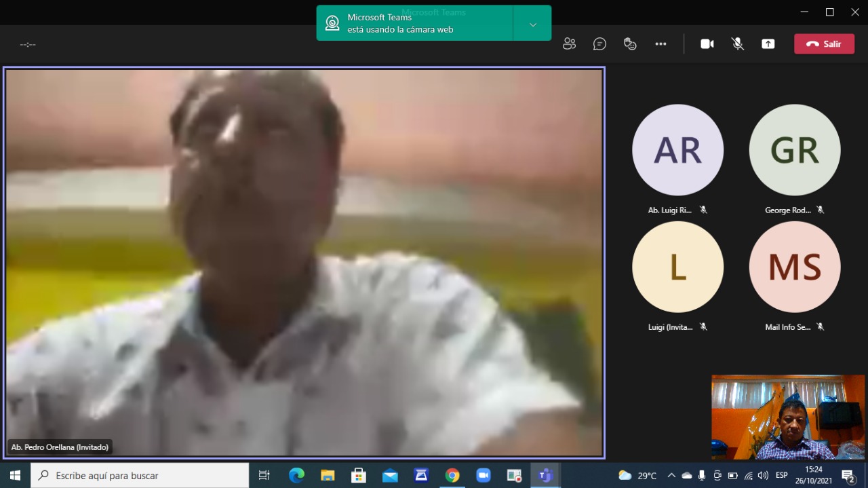Click the ESP language indicator
This screenshot has width=868, height=488.
coord(782,476)
